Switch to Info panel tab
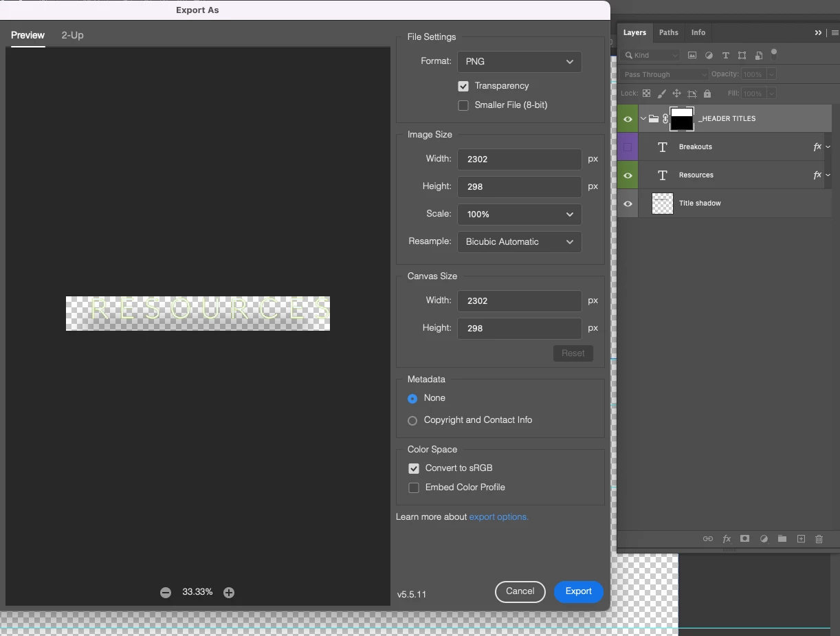The image size is (840, 636). [x=698, y=32]
